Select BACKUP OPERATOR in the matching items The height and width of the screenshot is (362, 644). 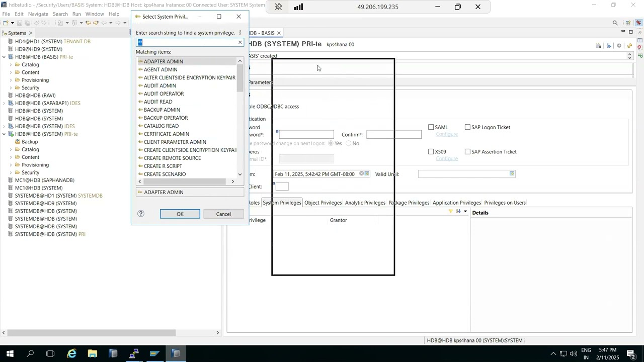click(x=166, y=118)
